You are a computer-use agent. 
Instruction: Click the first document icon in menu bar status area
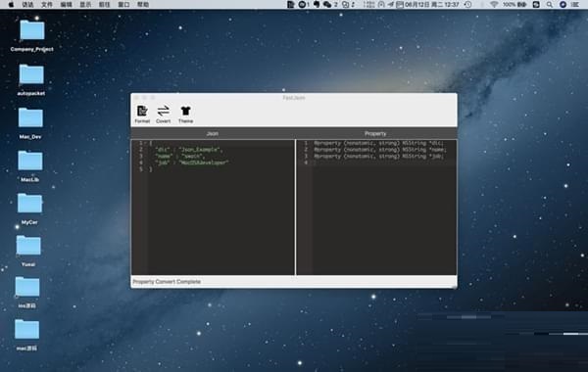tap(291, 5)
